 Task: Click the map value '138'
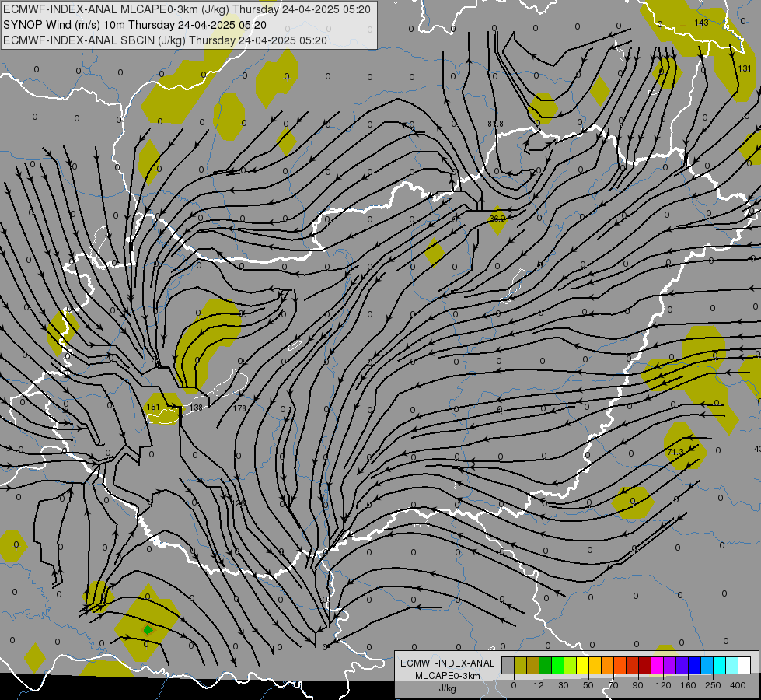pos(196,408)
